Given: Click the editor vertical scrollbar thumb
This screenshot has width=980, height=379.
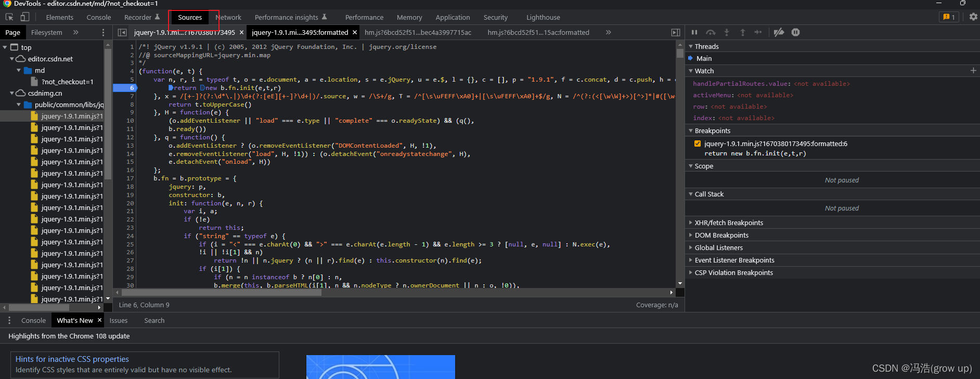Looking at the screenshot, I should (x=680, y=53).
